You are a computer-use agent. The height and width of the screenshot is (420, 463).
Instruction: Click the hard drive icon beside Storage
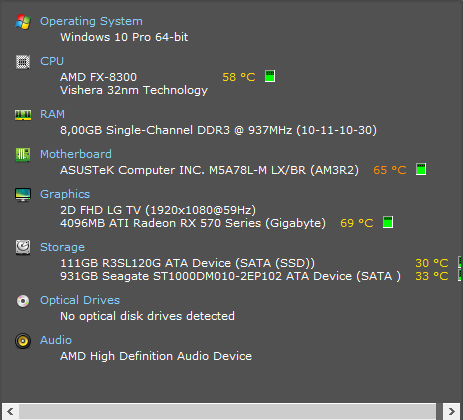tap(23, 248)
